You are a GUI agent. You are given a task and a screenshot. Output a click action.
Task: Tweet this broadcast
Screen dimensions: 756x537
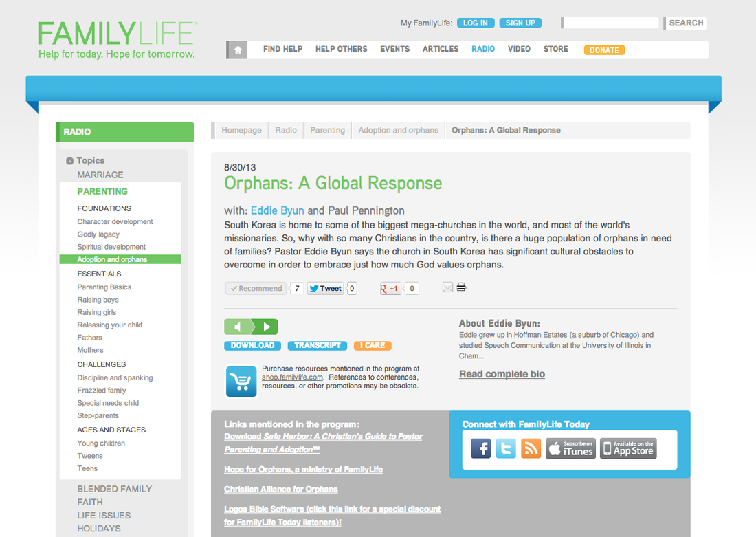point(326,289)
